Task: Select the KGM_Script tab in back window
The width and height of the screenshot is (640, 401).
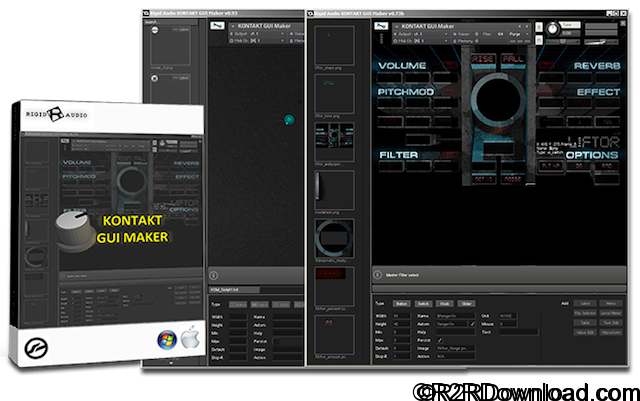Action: pyautogui.click(x=234, y=290)
